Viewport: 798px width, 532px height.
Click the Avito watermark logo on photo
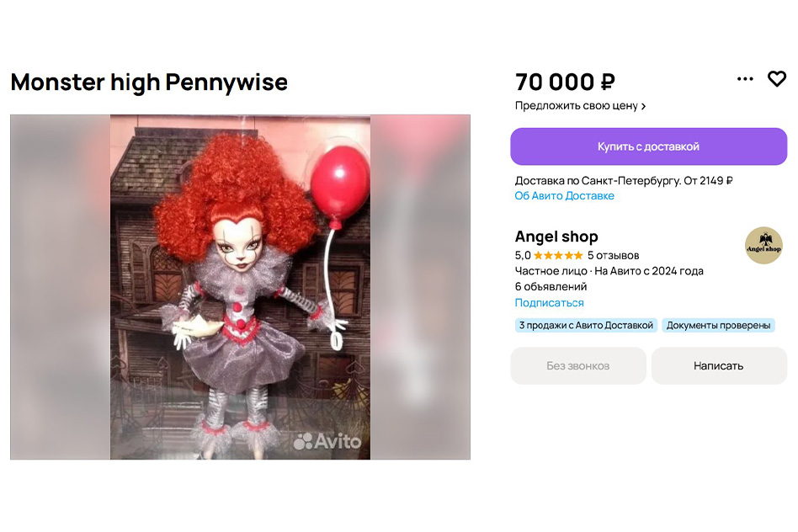[x=327, y=441]
